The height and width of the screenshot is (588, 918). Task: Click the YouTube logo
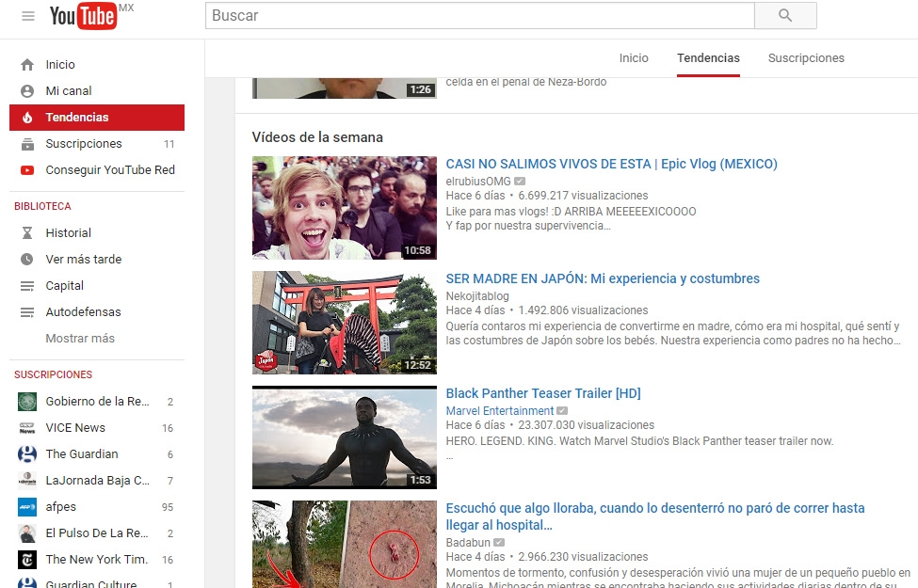[85, 16]
